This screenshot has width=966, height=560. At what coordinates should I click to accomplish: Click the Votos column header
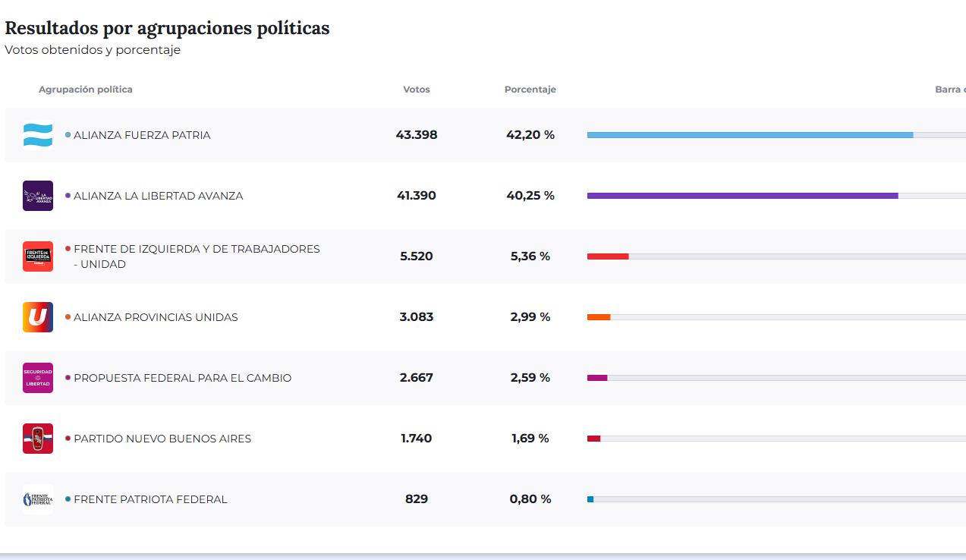(417, 90)
